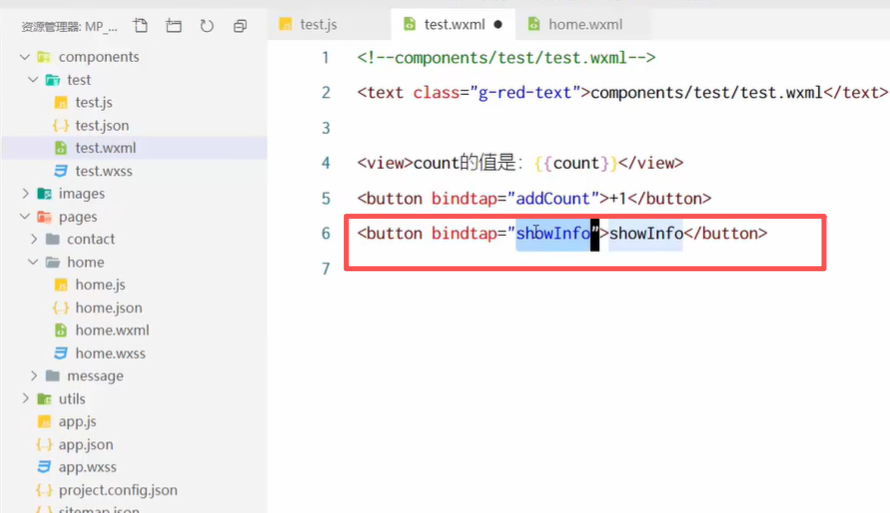The width and height of the screenshot is (890, 513).
Task: Click the test.wxml file icon in tree
Action: click(x=61, y=148)
